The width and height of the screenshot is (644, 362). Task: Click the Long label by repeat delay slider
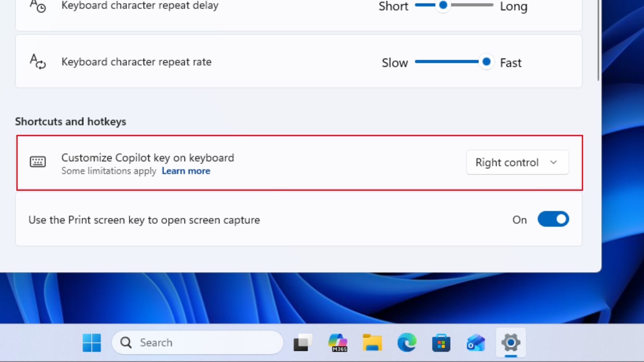click(514, 6)
